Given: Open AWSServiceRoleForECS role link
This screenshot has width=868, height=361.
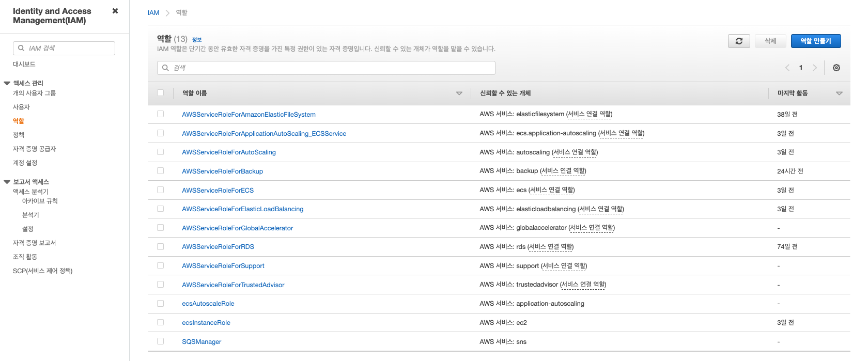Looking at the screenshot, I should tap(218, 191).
